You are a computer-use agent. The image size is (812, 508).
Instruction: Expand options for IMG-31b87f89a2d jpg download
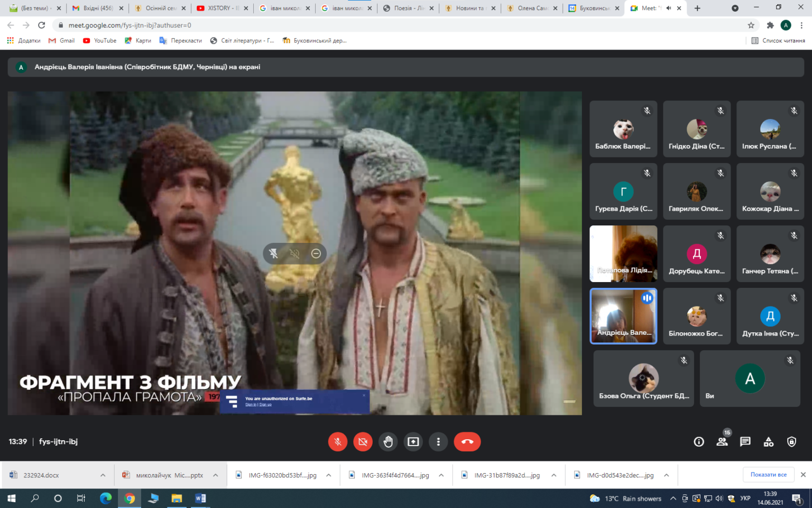[553, 475]
